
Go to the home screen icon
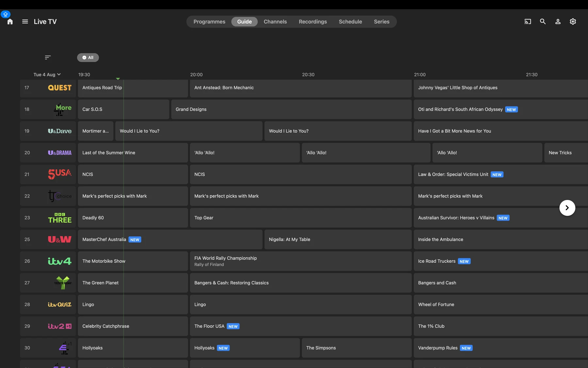pyautogui.click(x=10, y=22)
